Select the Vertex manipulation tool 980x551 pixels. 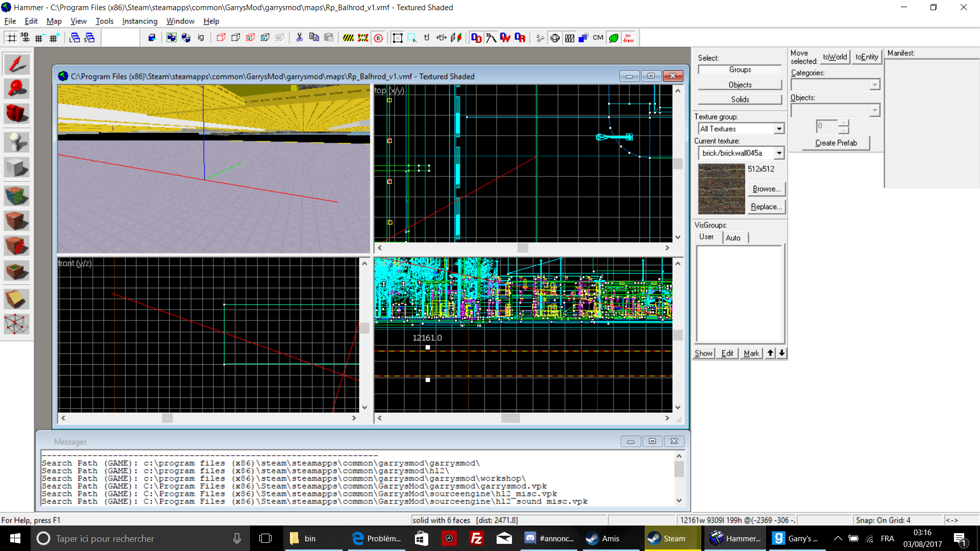pyautogui.click(x=16, y=324)
